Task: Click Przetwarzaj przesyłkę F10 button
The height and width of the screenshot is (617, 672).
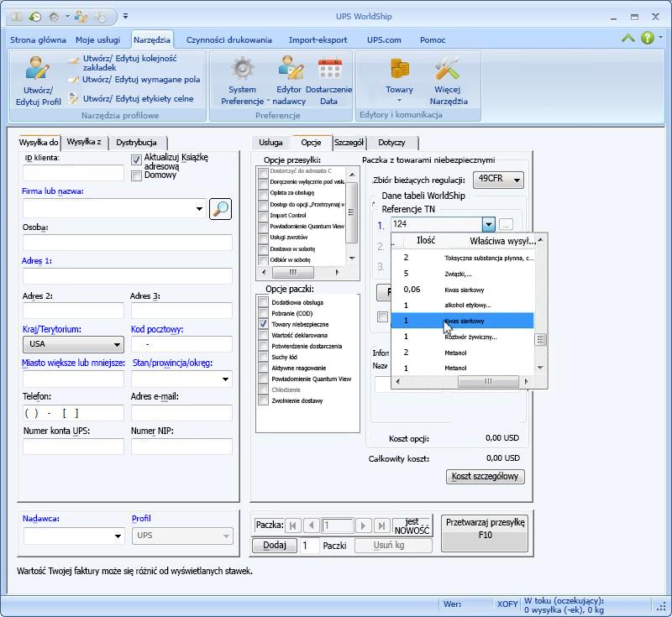Action: pyautogui.click(x=485, y=533)
